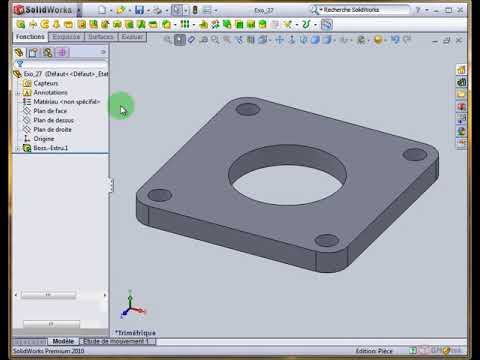Select Plan de face in the tree
Viewport: 480px width, 360px height.
(45, 111)
